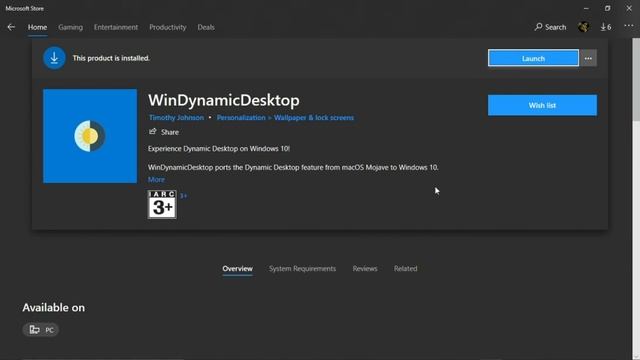Open the Store's top-right See more menu
The height and width of the screenshot is (360, 640).
[629, 26]
